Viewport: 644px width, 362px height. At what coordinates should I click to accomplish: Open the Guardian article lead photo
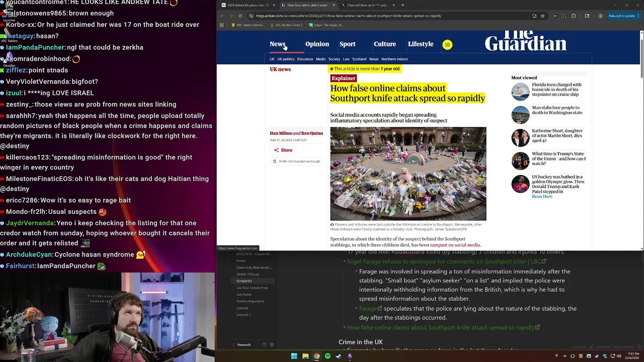point(408,173)
